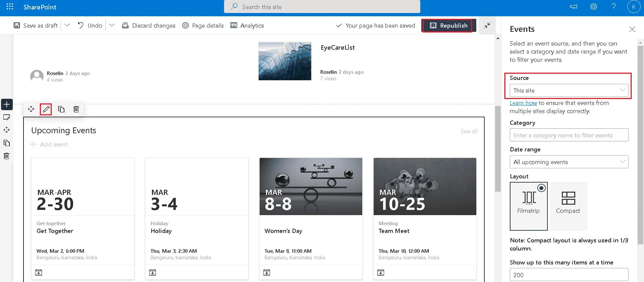Click the delete section trash icon in left rail
The height and width of the screenshot is (282, 644).
click(x=7, y=156)
